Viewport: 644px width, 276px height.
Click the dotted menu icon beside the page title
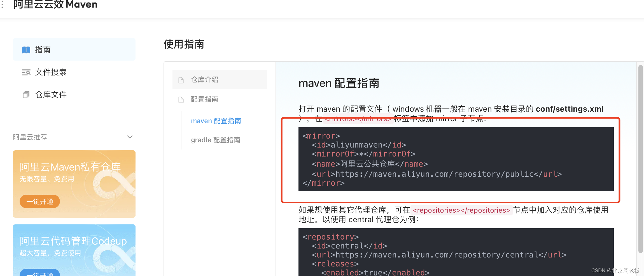pyautogui.click(x=2, y=4)
